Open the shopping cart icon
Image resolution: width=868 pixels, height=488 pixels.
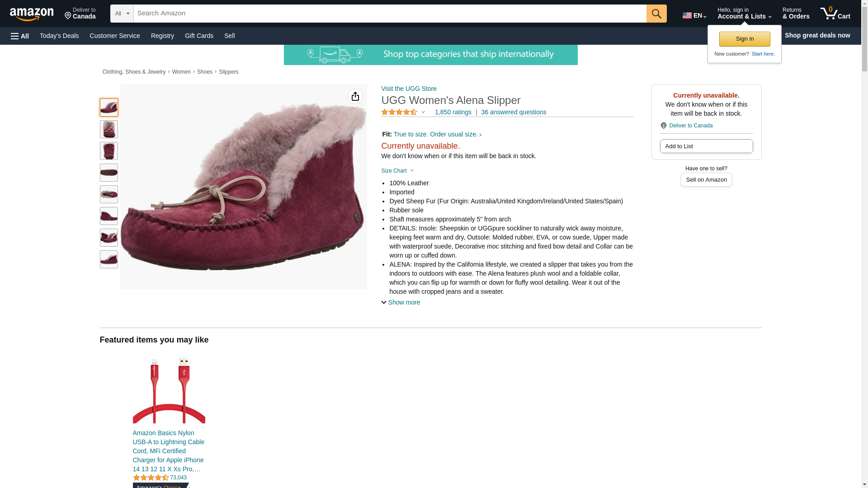click(x=835, y=14)
